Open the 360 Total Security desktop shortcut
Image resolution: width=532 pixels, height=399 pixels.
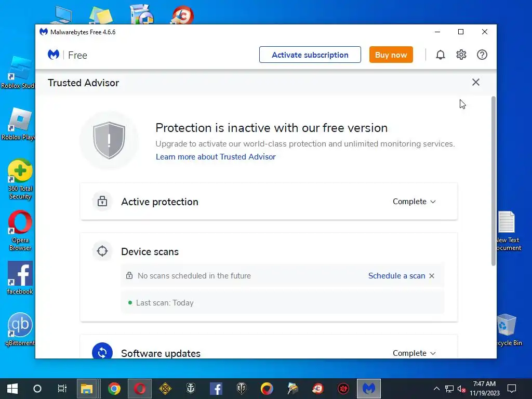click(20, 179)
